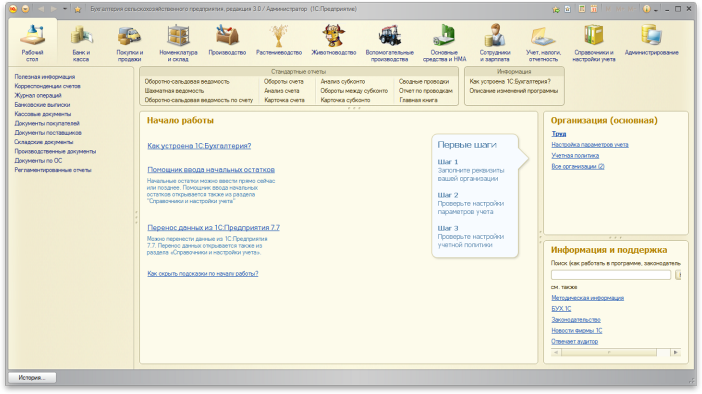Open the Карточка счета report
702x394 pixels.
(x=284, y=100)
